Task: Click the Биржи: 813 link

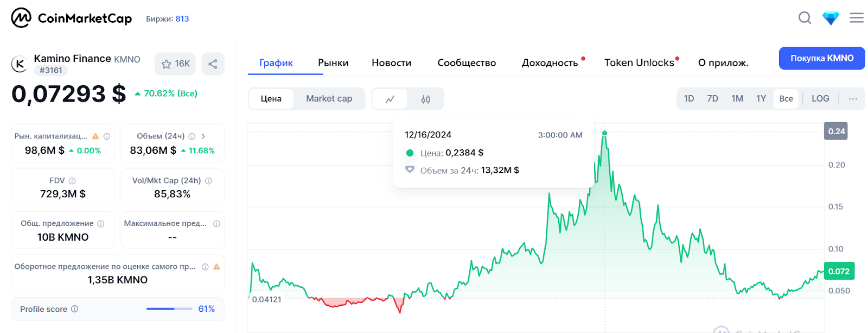Action: [x=168, y=18]
